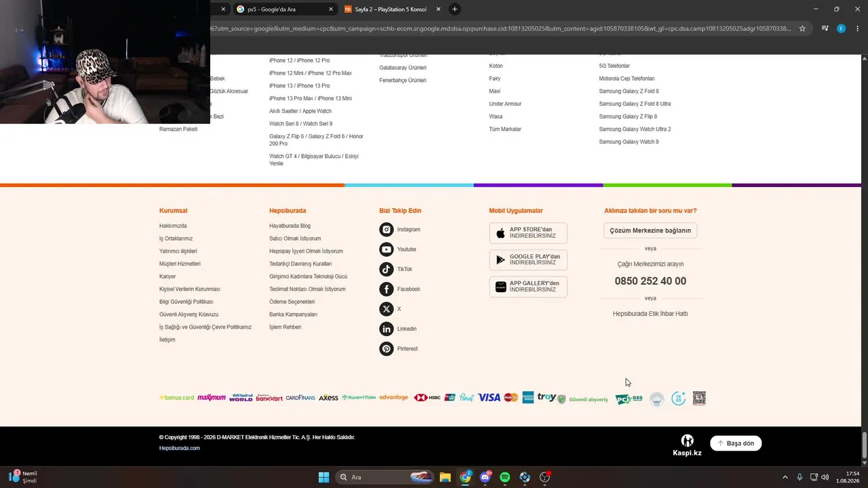Viewport: 868px width, 488px height.
Task: Open the Chrome profile avatar
Action: point(842,28)
